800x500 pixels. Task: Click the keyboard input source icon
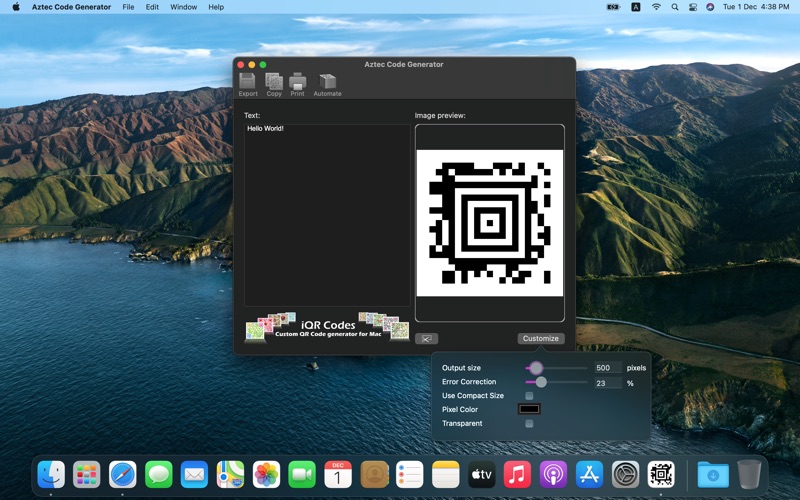636,7
